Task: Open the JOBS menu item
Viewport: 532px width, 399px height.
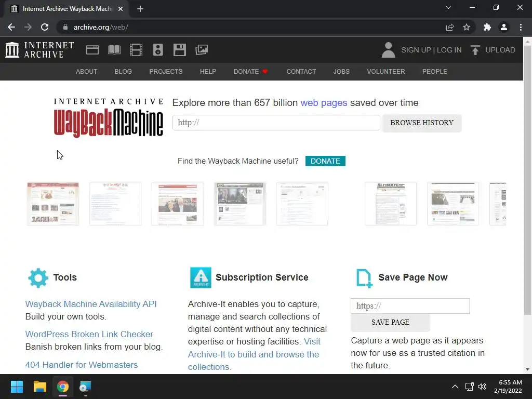Action: (x=341, y=72)
